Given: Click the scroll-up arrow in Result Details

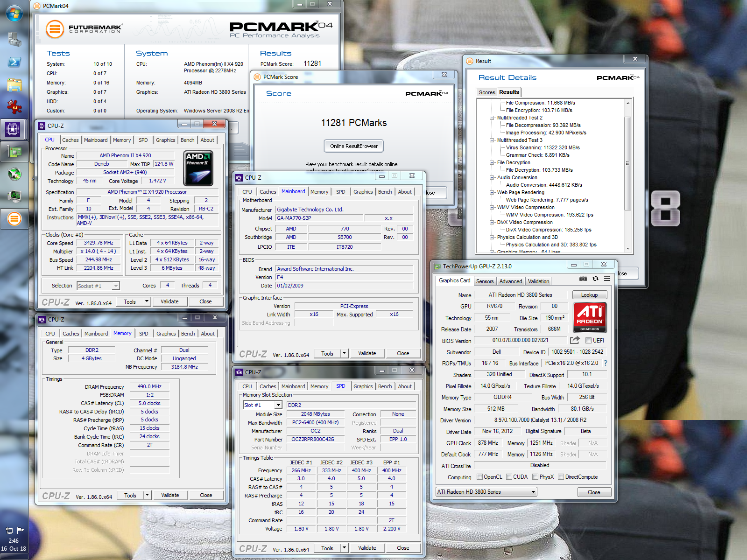Looking at the screenshot, I should coord(628,103).
